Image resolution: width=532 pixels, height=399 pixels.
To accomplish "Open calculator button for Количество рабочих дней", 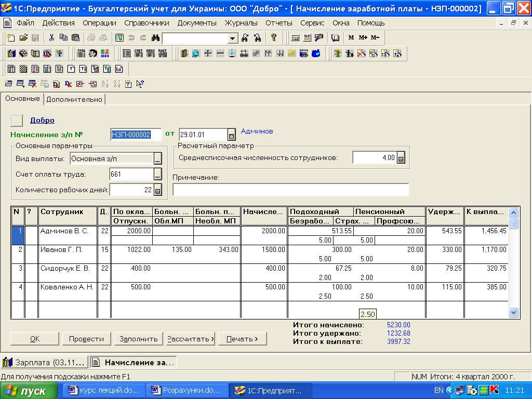I will pyautogui.click(x=158, y=191).
